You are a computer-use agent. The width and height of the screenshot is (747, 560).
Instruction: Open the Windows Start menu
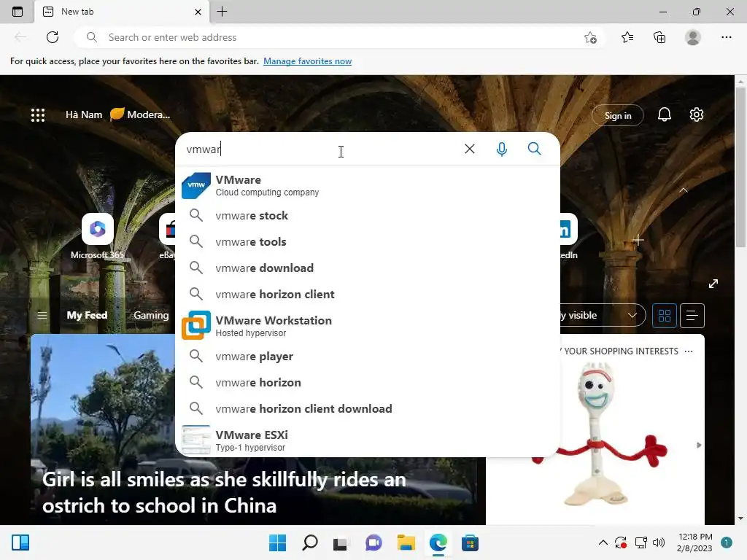(277, 542)
